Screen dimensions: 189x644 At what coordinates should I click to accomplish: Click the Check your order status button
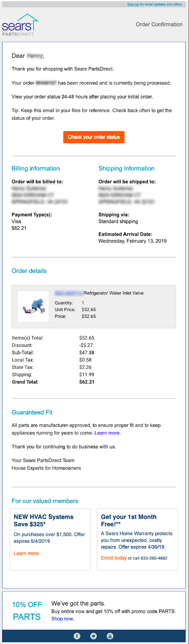[x=94, y=137]
